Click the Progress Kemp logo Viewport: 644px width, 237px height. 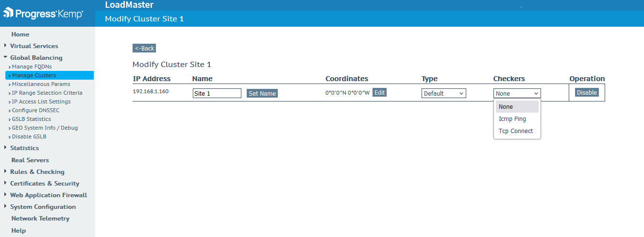(43, 13)
